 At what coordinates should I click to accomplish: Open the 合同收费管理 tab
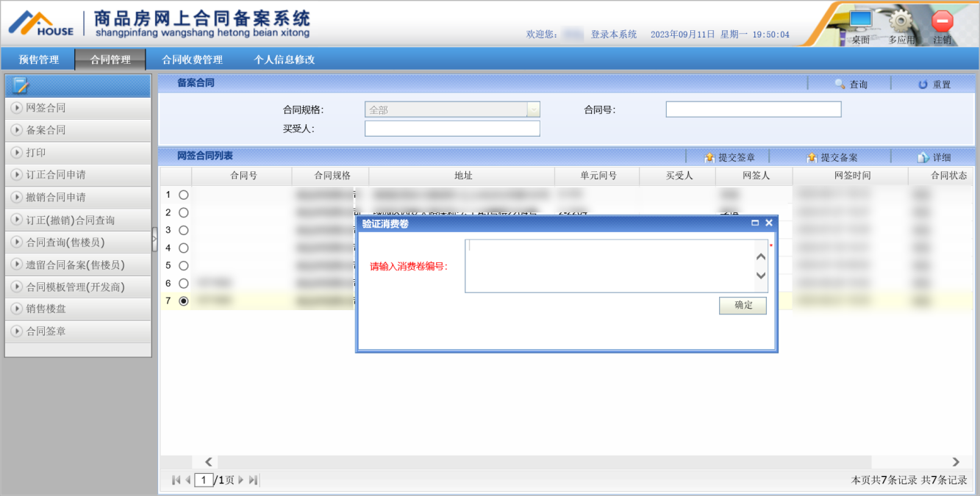pyautogui.click(x=192, y=60)
